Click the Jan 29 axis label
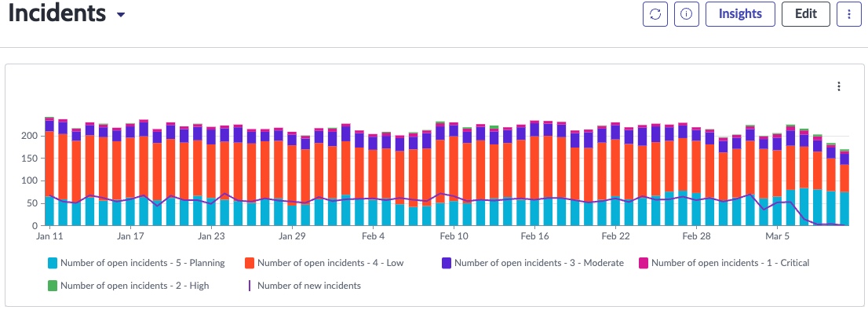The image size is (868, 310). (x=292, y=236)
